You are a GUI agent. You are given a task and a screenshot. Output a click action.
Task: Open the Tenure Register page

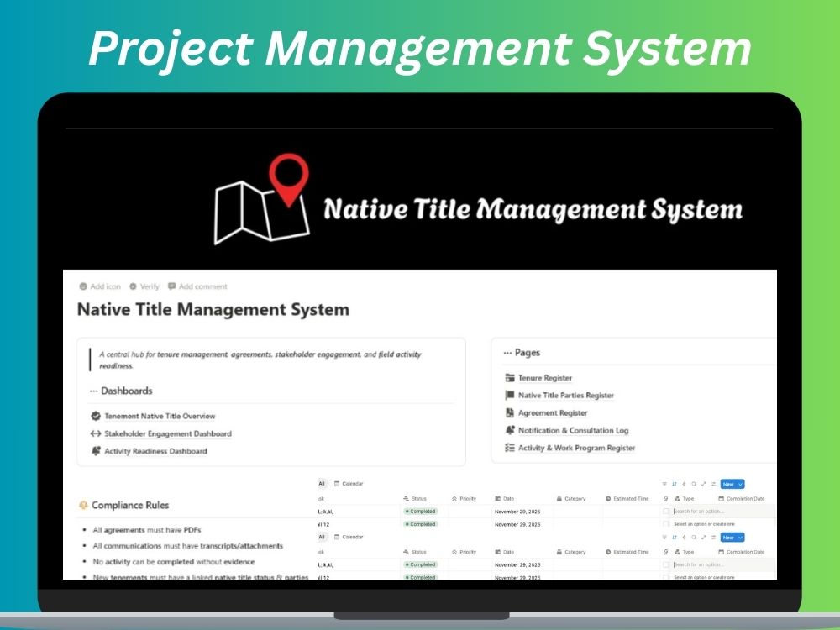[x=545, y=378]
